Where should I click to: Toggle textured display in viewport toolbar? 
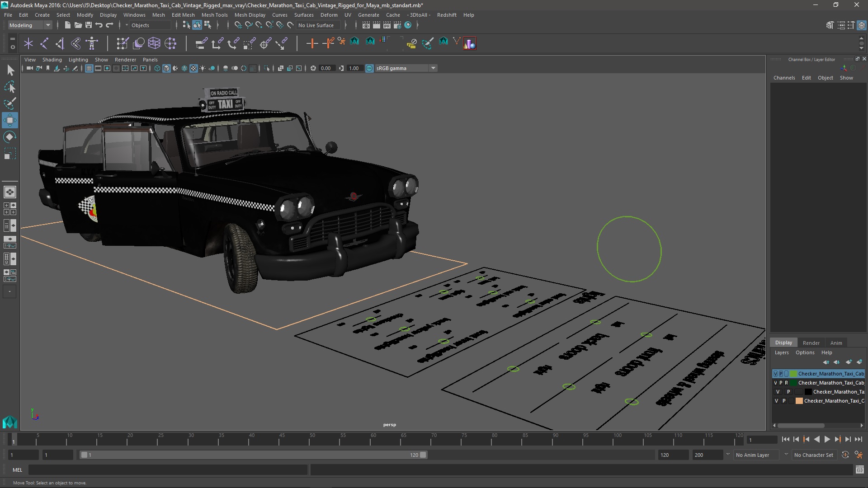pyautogui.click(x=193, y=68)
